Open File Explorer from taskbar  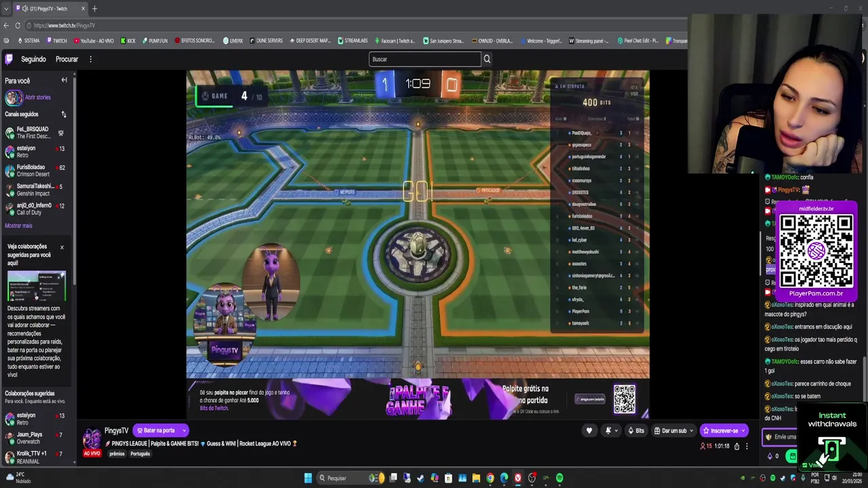tap(476, 478)
